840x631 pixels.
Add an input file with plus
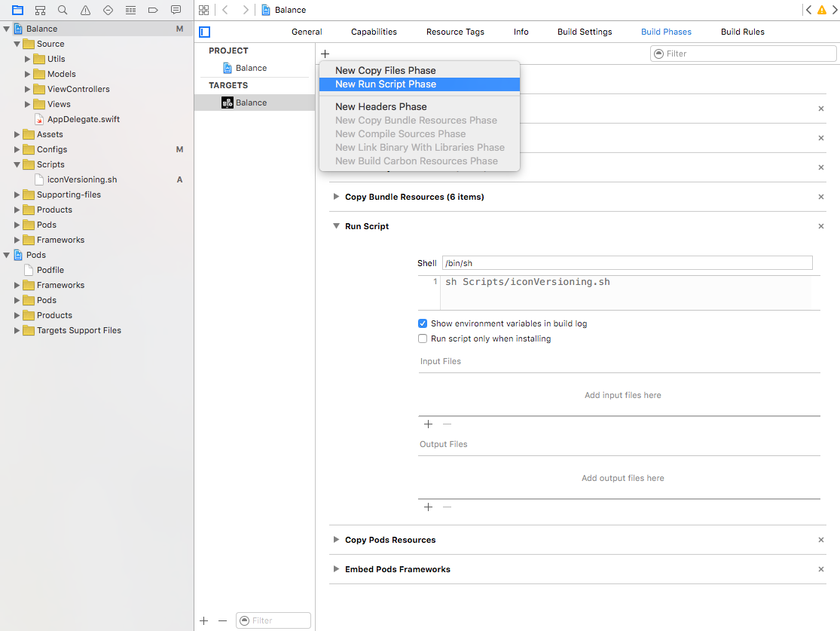click(428, 424)
